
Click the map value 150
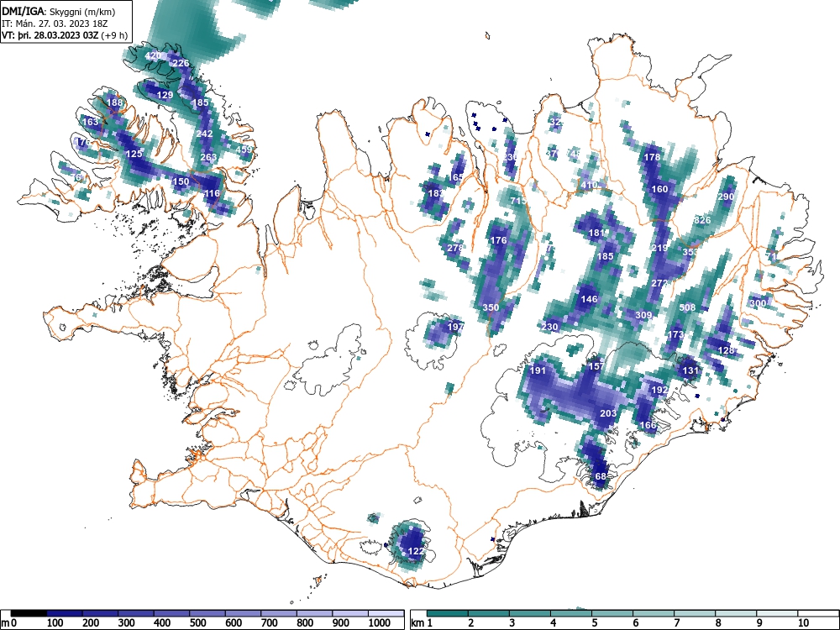[x=181, y=181]
